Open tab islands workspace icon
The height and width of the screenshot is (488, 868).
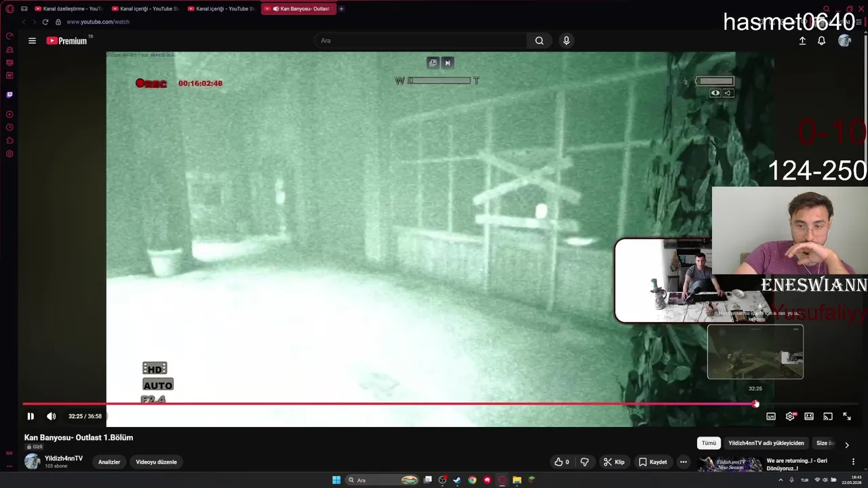point(24,9)
